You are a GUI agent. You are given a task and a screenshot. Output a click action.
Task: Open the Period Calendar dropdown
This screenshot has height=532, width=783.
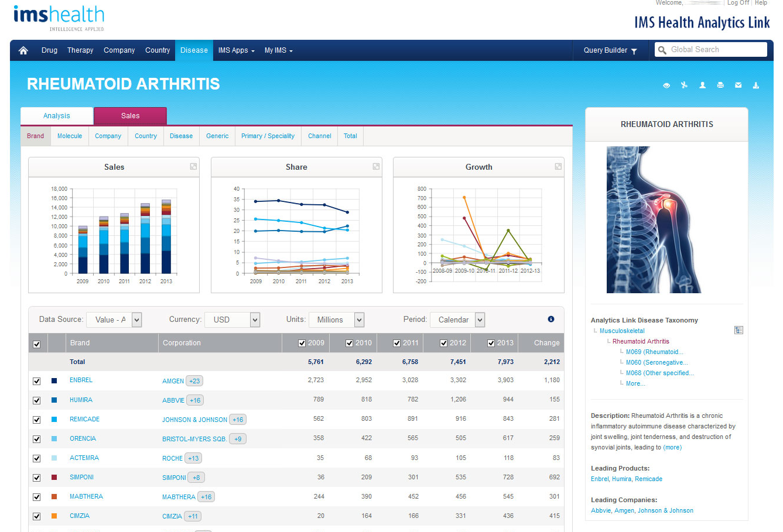457,320
